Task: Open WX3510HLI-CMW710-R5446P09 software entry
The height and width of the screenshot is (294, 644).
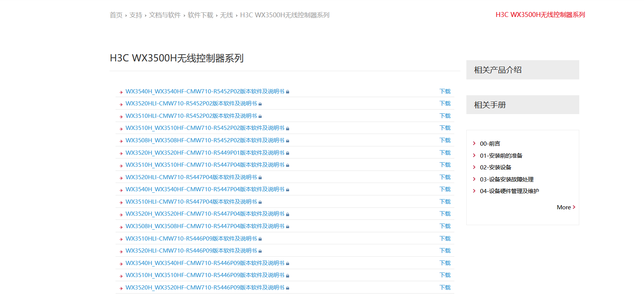Action: pos(191,239)
